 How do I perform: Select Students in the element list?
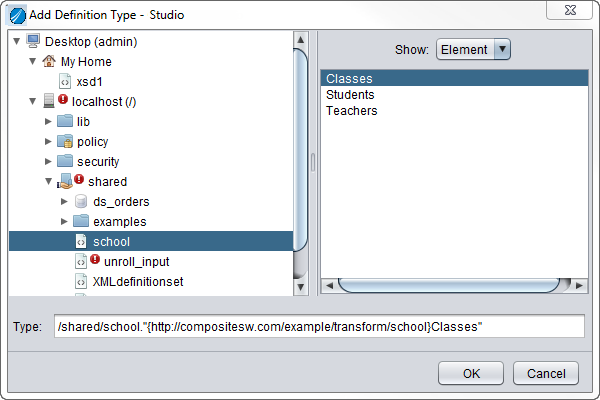point(350,95)
